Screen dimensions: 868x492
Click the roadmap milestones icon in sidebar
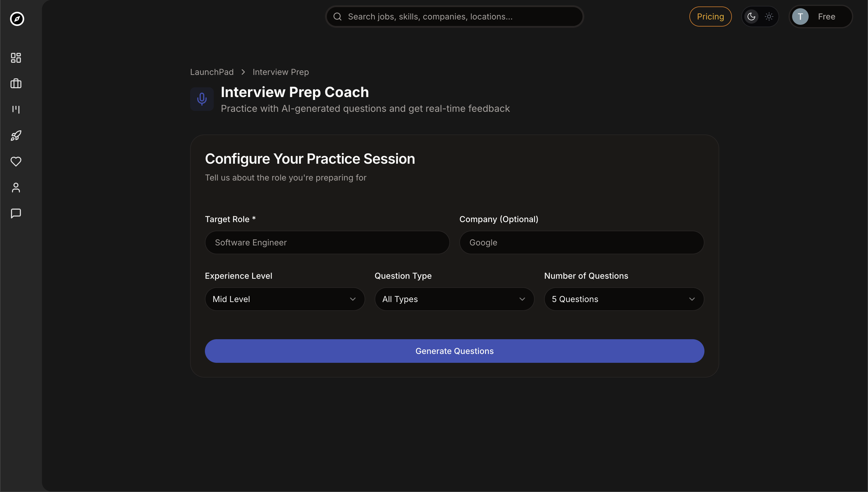click(x=16, y=109)
